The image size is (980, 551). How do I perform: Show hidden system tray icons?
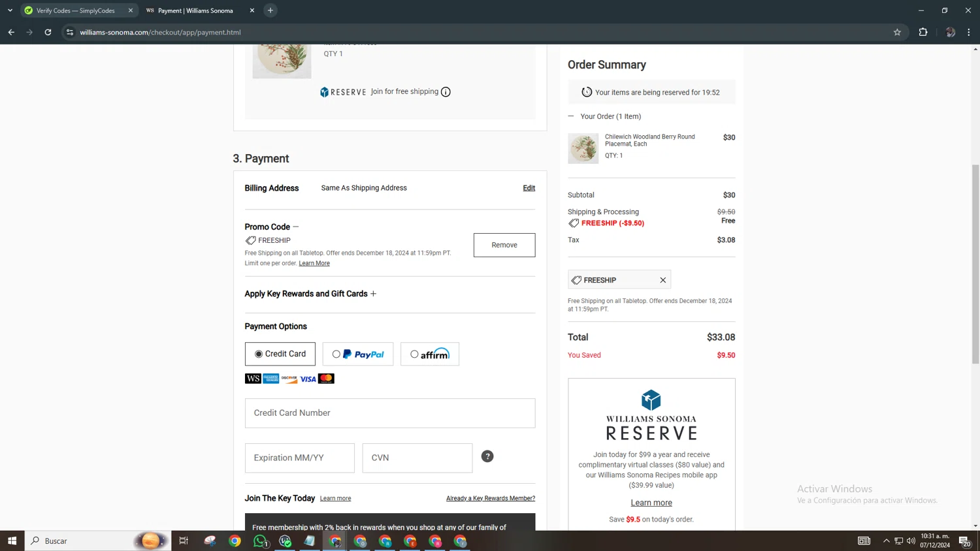886,541
